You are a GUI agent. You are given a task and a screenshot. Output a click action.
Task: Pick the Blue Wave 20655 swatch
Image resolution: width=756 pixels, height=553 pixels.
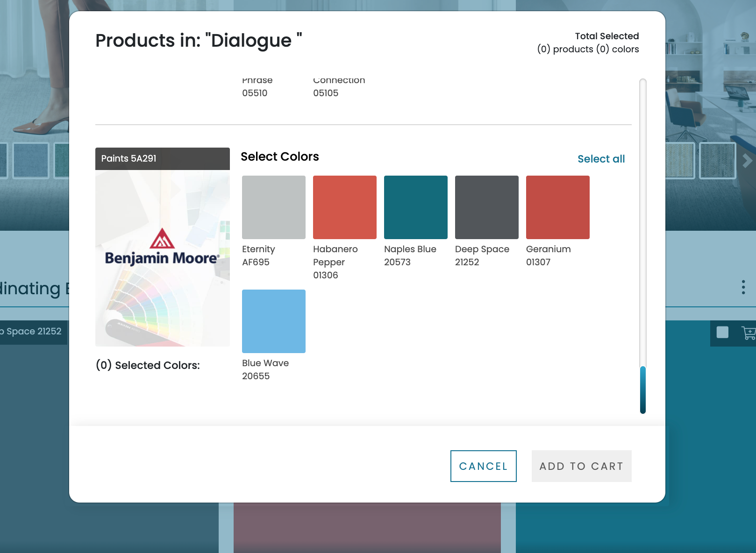tap(274, 321)
